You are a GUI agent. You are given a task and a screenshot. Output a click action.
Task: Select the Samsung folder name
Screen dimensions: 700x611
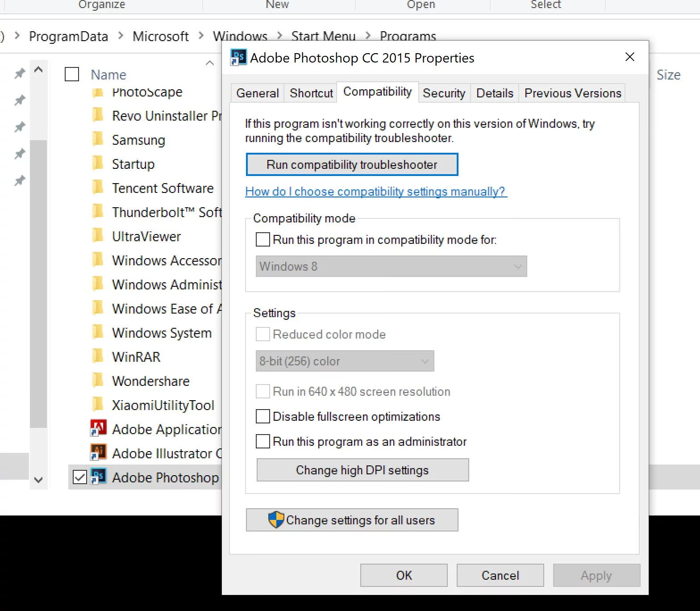(139, 140)
